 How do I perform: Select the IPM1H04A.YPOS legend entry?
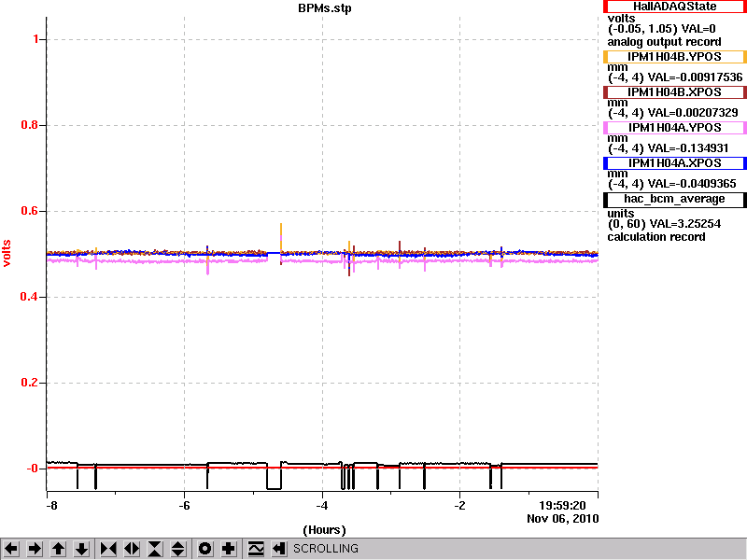click(674, 128)
